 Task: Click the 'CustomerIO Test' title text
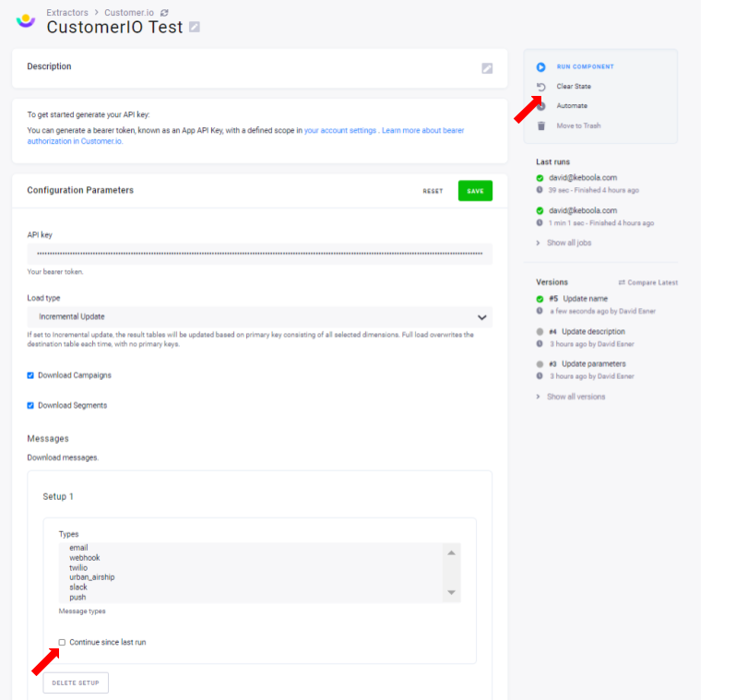tap(114, 27)
